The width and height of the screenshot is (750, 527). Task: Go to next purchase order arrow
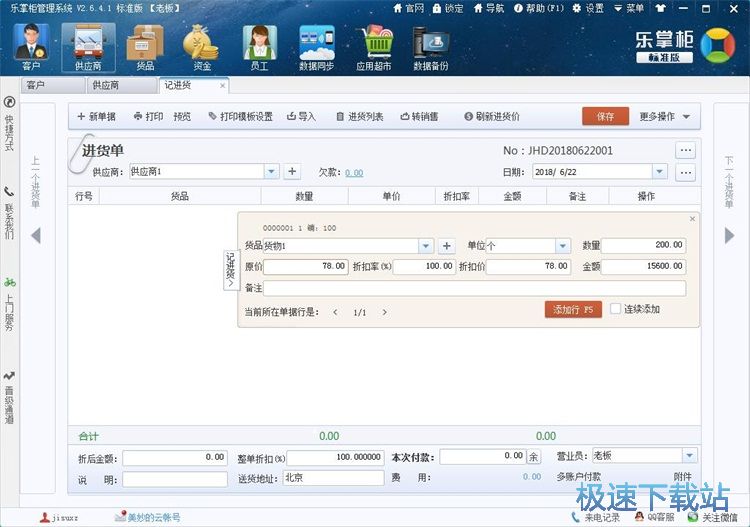pos(729,235)
